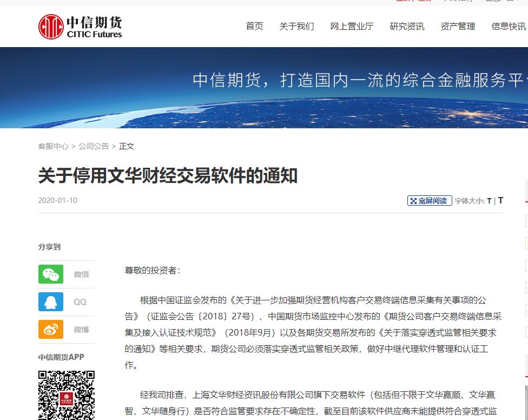Select smaller font size T
This screenshot has height=420, width=528.
pos(489,201)
